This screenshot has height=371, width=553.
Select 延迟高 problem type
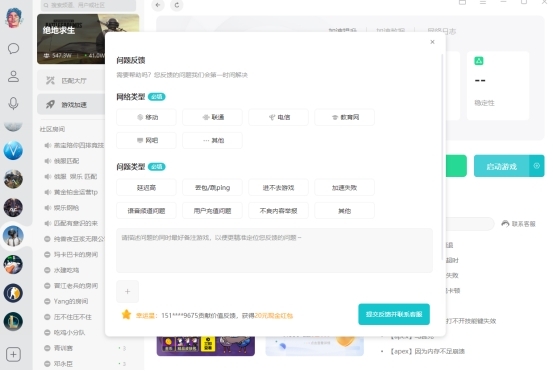click(146, 188)
